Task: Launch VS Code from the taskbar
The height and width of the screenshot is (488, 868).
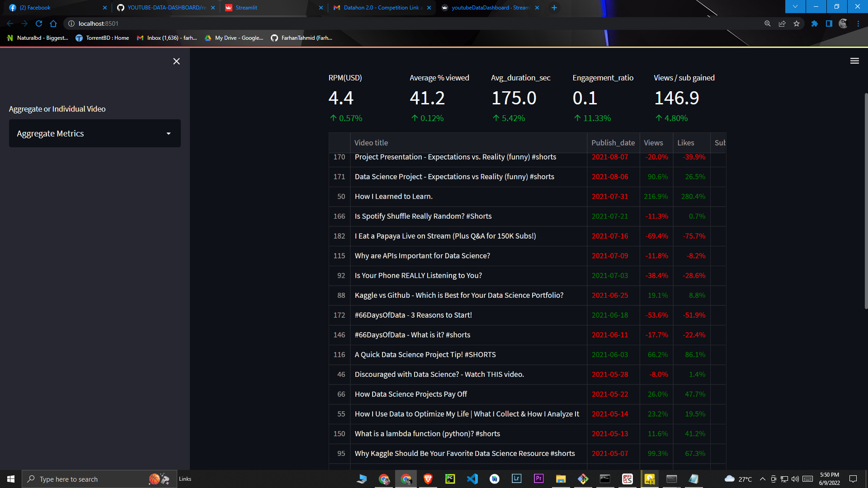Action: point(472,479)
